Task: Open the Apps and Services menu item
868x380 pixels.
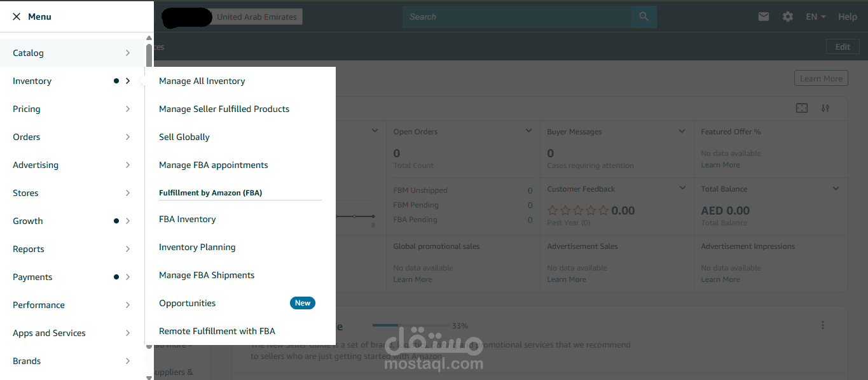Action: pyautogui.click(x=72, y=333)
